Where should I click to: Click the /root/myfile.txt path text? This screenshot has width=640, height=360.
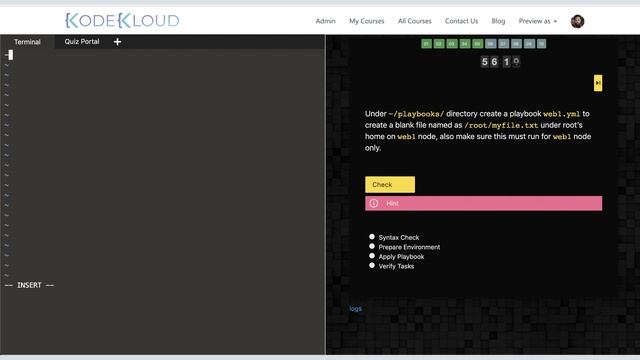point(501,125)
